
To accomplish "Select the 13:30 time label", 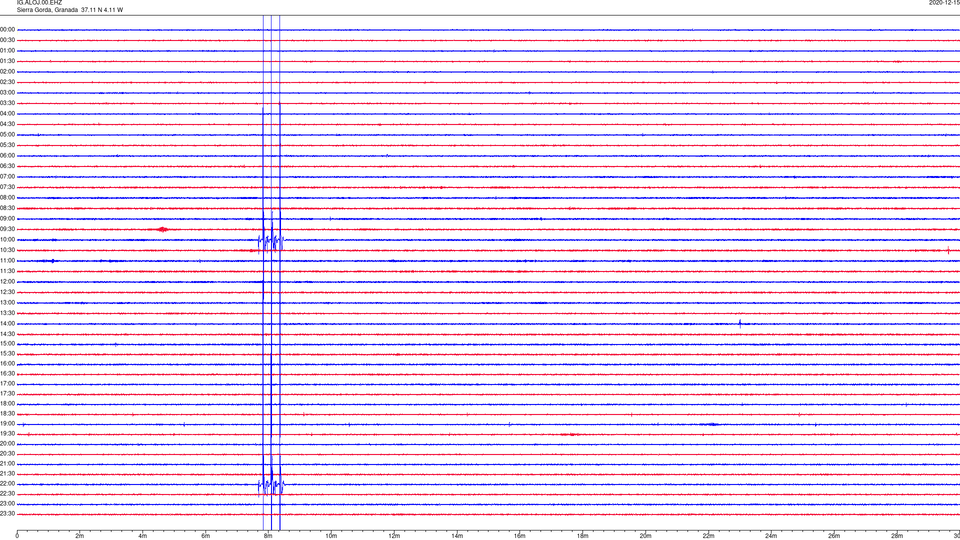I will (x=7, y=313).
